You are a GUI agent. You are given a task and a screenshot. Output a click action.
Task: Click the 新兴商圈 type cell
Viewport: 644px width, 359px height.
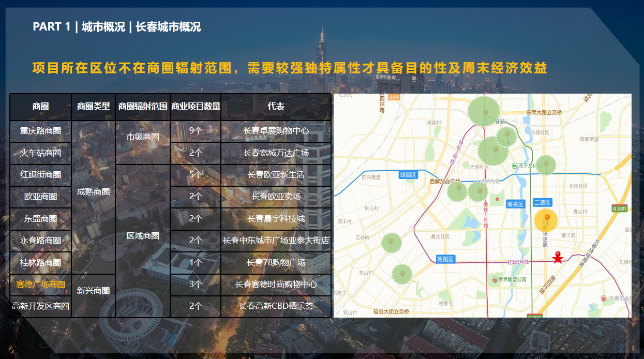[x=93, y=290]
